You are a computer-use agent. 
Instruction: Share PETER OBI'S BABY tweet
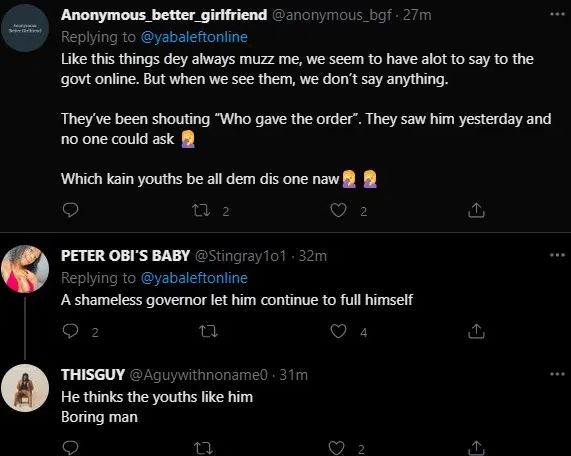[x=476, y=331]
